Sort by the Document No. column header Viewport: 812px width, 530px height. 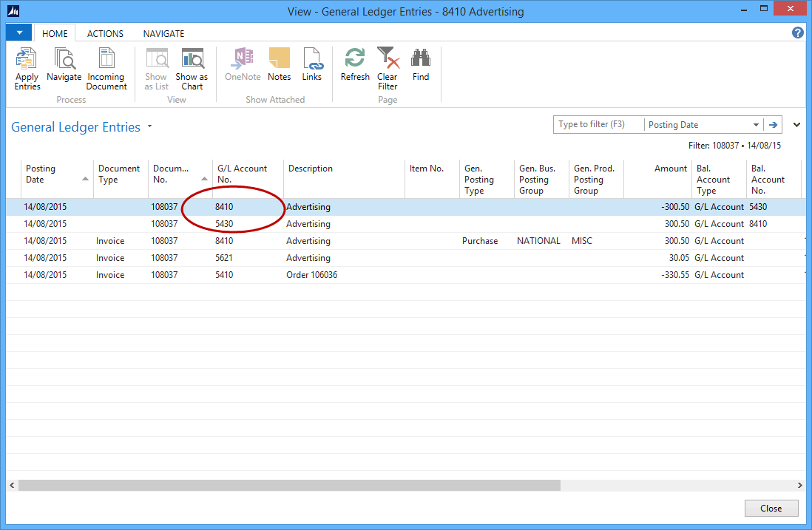tap(180, 179)
